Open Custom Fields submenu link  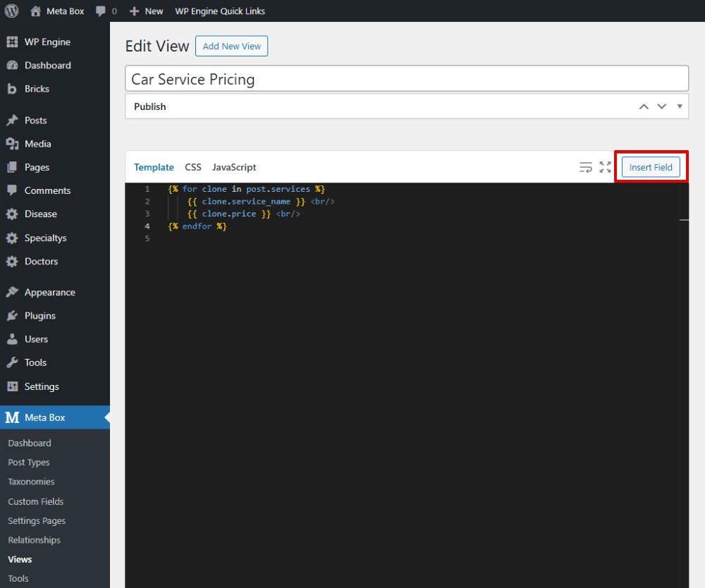[x=35, y=501]
